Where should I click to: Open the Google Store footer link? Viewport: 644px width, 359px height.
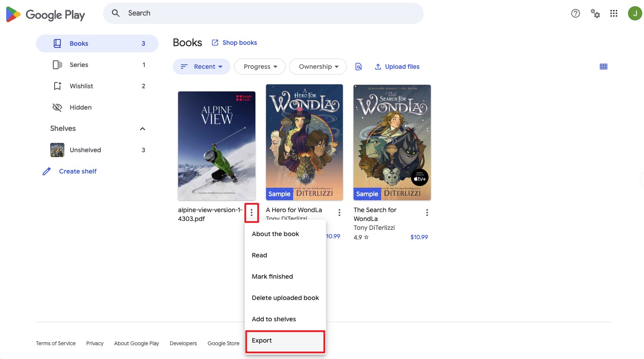point(223,343)
